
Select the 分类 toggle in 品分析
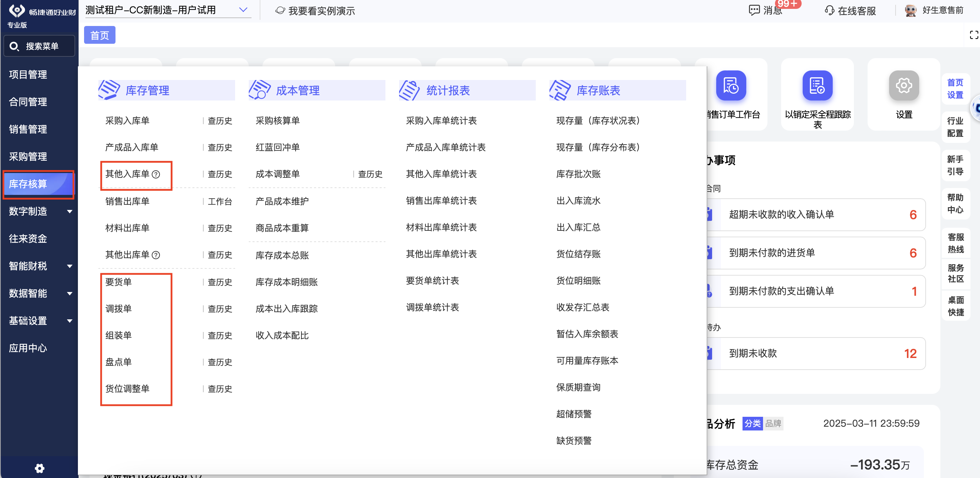[x=752, y=424]
